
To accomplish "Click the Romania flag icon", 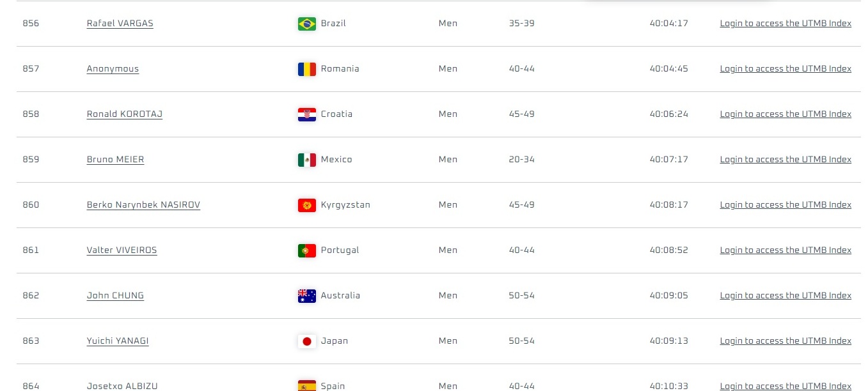I will click(x=306, y=69).
